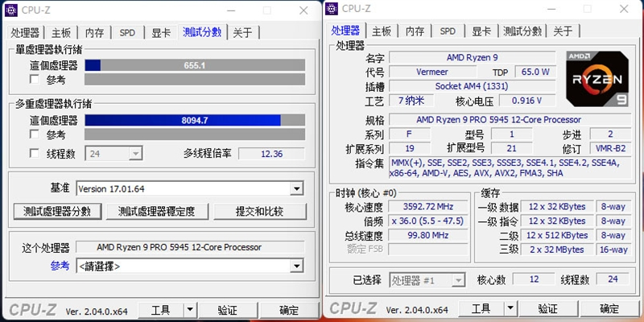Click the 核心电压 value 0.916 V
Image resolution: width=644 pixels, height=322 pixels.
point(527,101)
